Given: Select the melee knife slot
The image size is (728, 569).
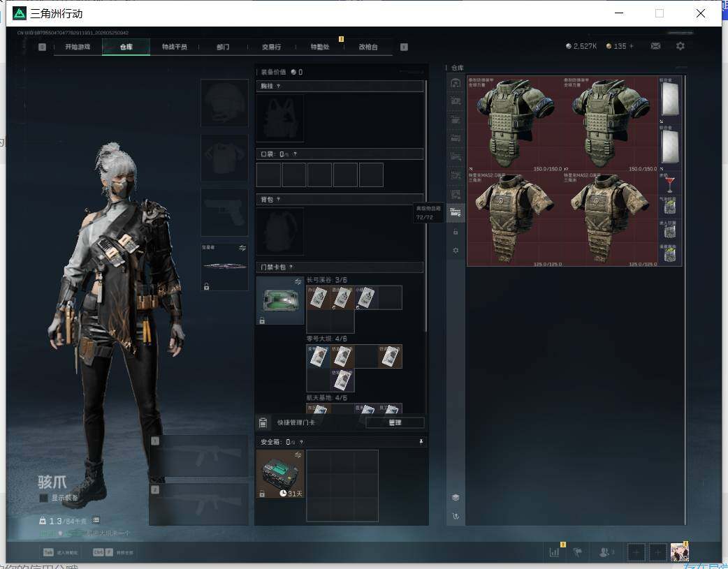Looking at the screenshot, I should [224, 267].
